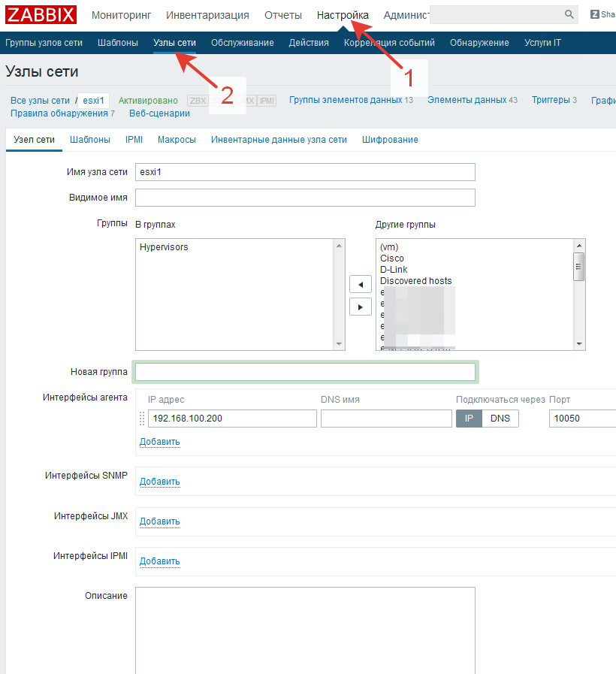Click Добавить under Интерфейсы SNMP
616x674 pixels.
pyautogui.click(x=159, y=482)
